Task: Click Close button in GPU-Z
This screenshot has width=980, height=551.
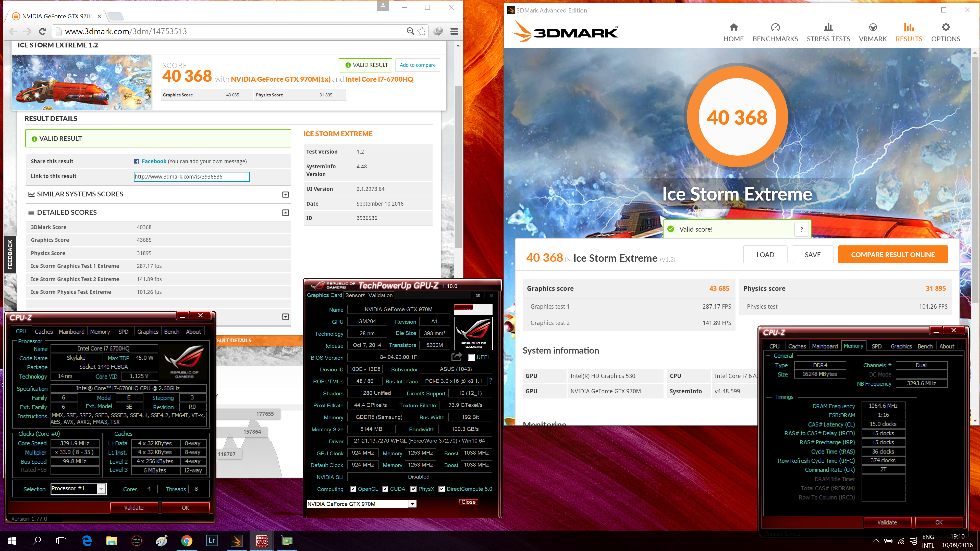Action: pyautogui.click(x=468, y=502)
